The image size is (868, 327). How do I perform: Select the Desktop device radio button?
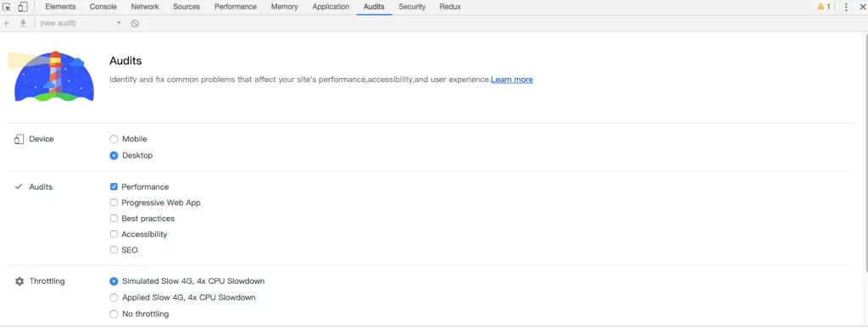coord(114,156)
